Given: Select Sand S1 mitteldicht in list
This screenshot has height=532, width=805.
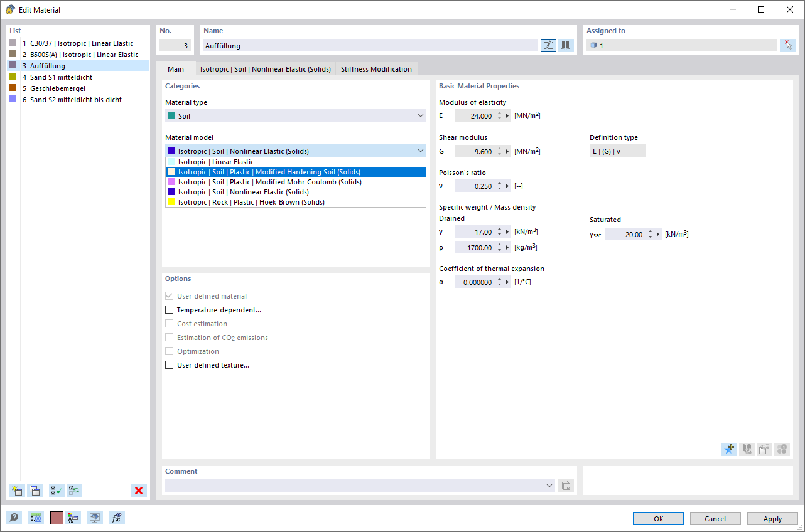Looking at the screenshot, I should coord(78,77).
